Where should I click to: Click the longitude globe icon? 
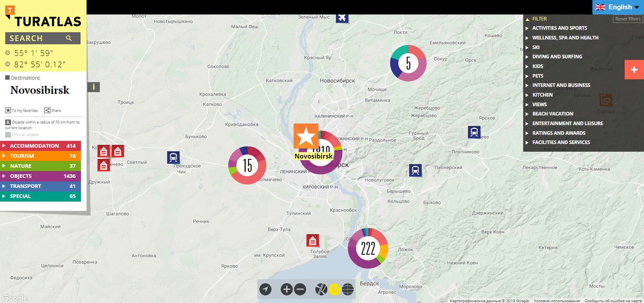(x=8, y=64)
